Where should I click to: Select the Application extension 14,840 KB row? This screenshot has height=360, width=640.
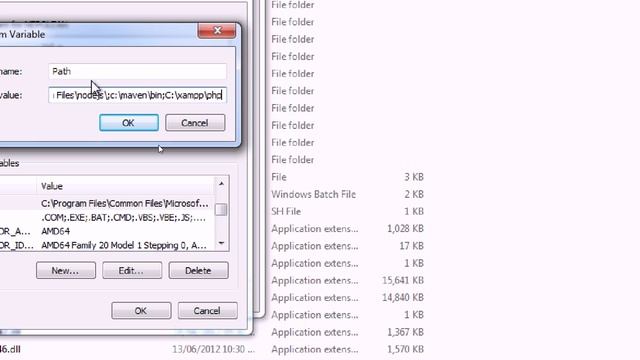click(347, 298)
